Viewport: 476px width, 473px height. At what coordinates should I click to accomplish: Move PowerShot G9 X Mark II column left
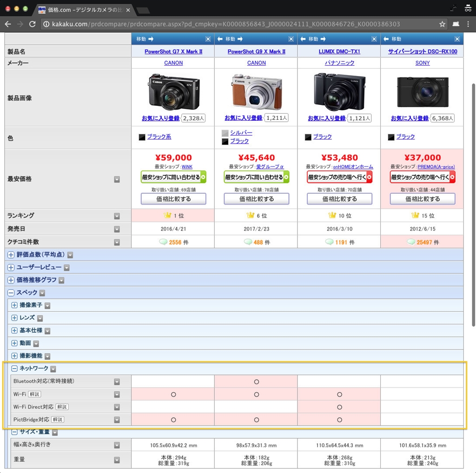220,39
